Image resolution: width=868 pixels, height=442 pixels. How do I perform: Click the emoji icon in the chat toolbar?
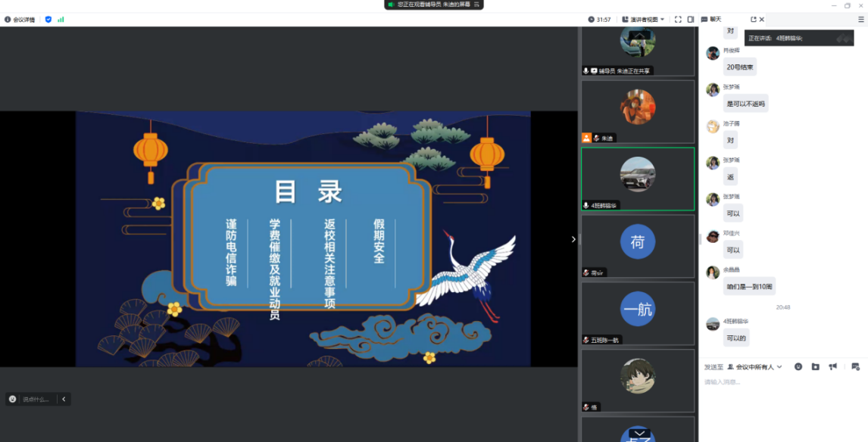tap(798, 366)
